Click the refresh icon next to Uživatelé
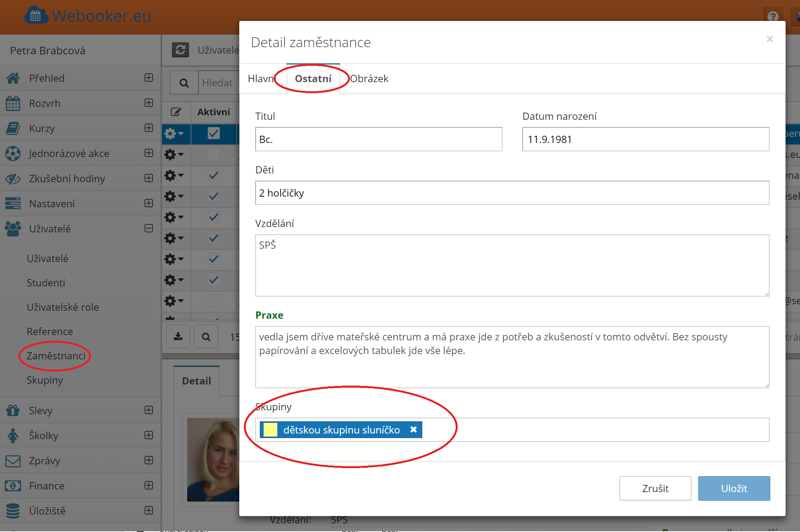Viewport: 800px width, 532px height. (x=180, y=50)
